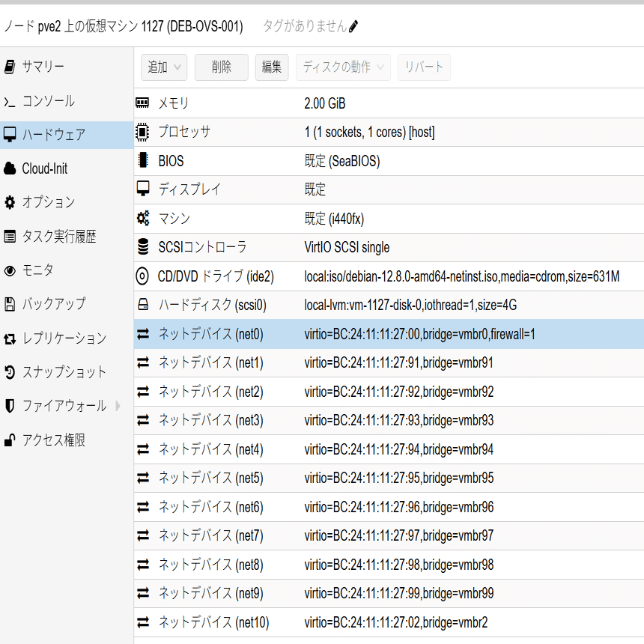Click the 削除 button
Screen dimensions: 644x644
point(221,67)
